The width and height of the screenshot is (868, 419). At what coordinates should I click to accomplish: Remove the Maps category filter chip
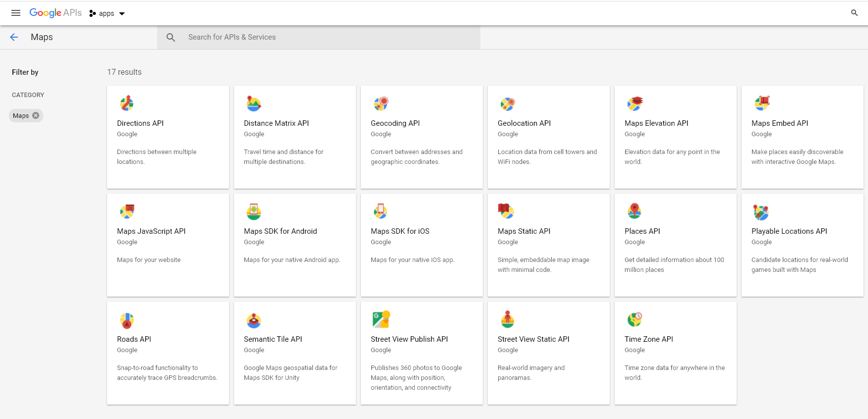(36, 115)
